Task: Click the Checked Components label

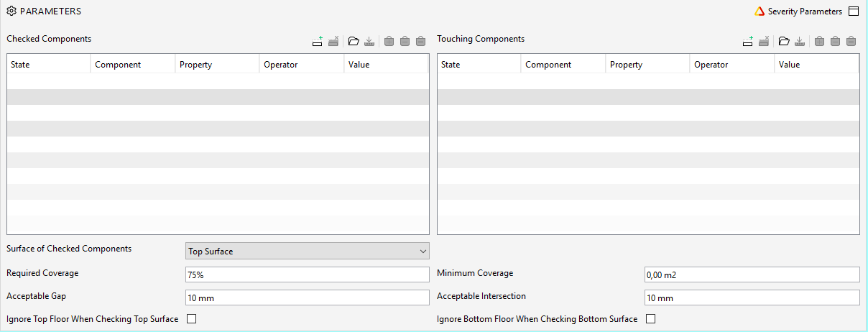Action: click(49, 39)
